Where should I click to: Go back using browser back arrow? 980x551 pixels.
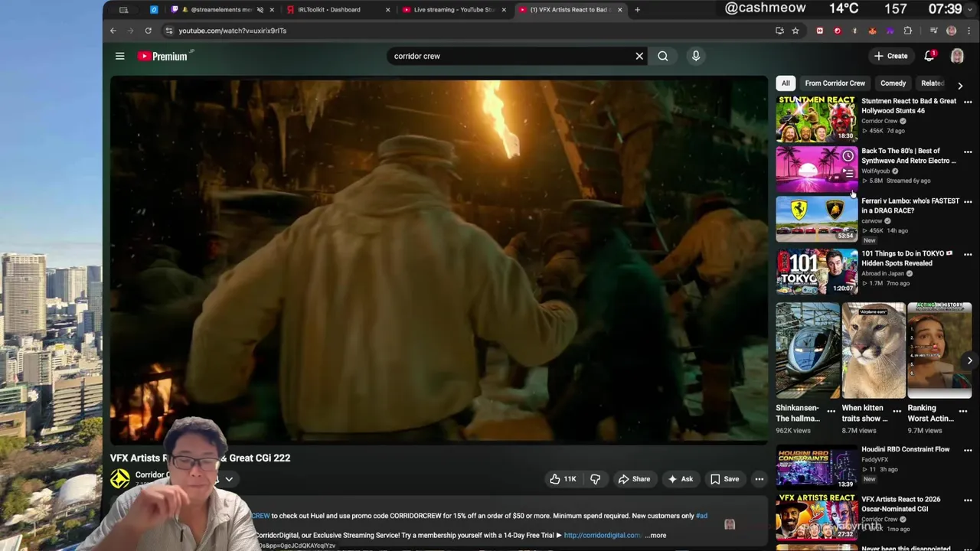coord(113,31)
